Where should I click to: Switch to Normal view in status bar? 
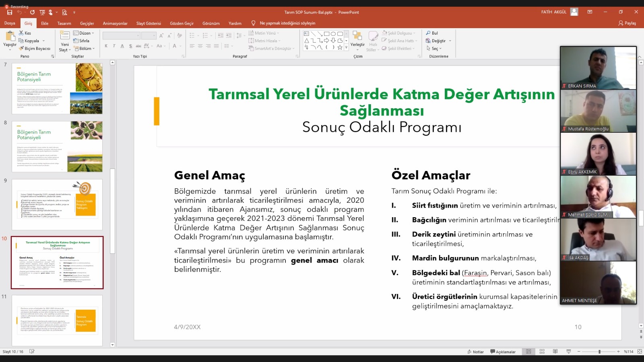pos(528,352)
